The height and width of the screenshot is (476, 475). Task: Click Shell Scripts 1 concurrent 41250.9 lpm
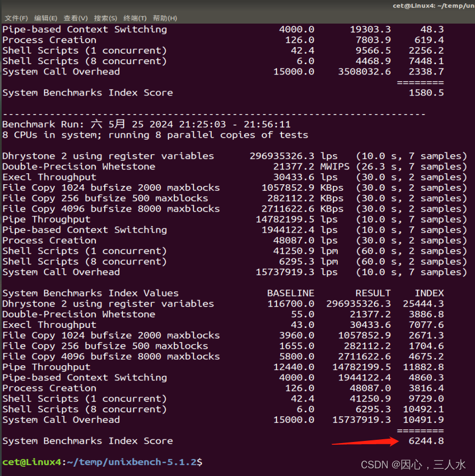point(305,251)
